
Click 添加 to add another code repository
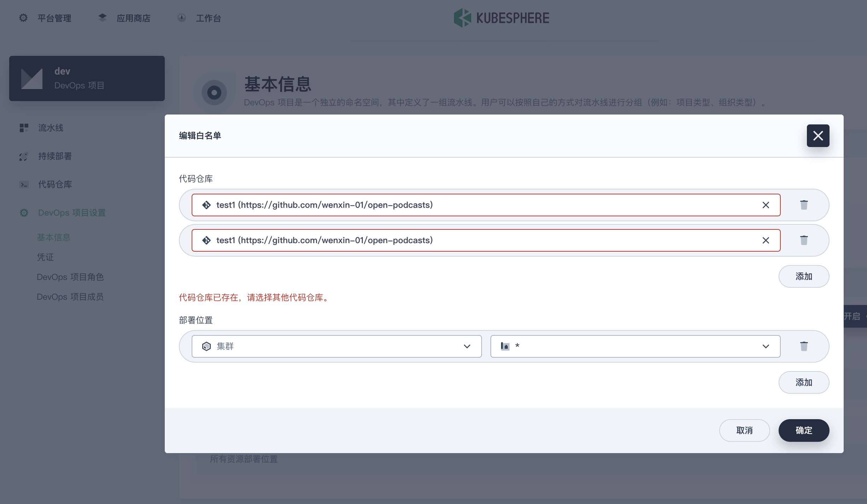[804, 276]
